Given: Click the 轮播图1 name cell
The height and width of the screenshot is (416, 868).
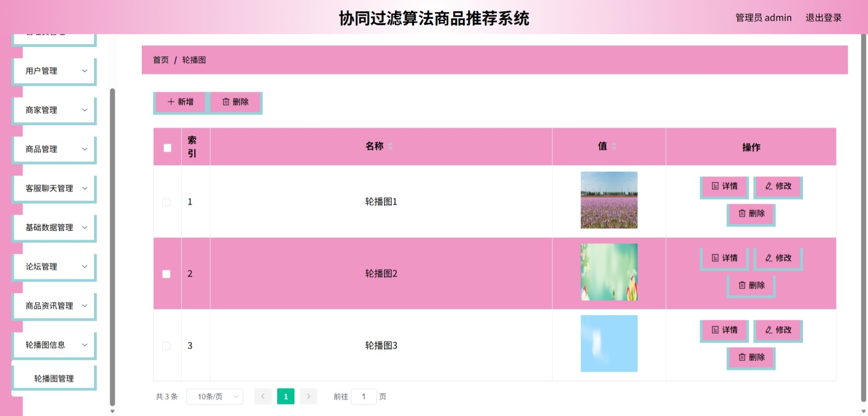Looking at the screenshot, I should coord(381,202).
